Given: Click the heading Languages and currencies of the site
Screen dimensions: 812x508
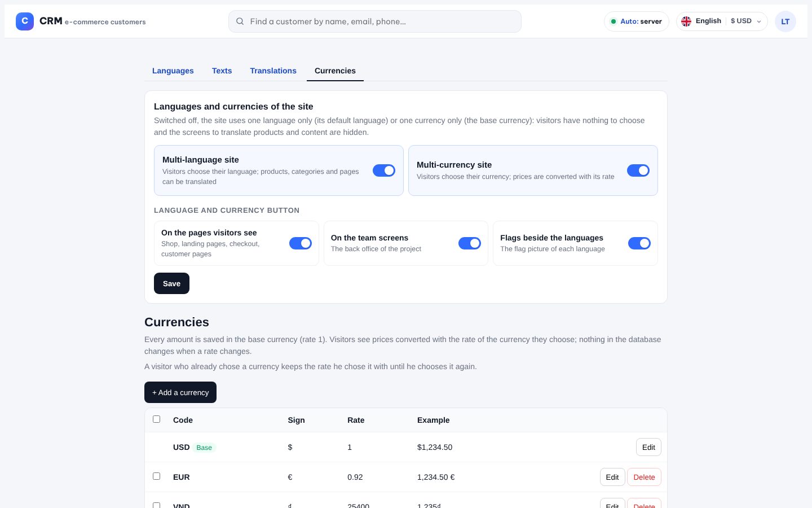Looking at the screenshot, I should click(x=233, y=107).
